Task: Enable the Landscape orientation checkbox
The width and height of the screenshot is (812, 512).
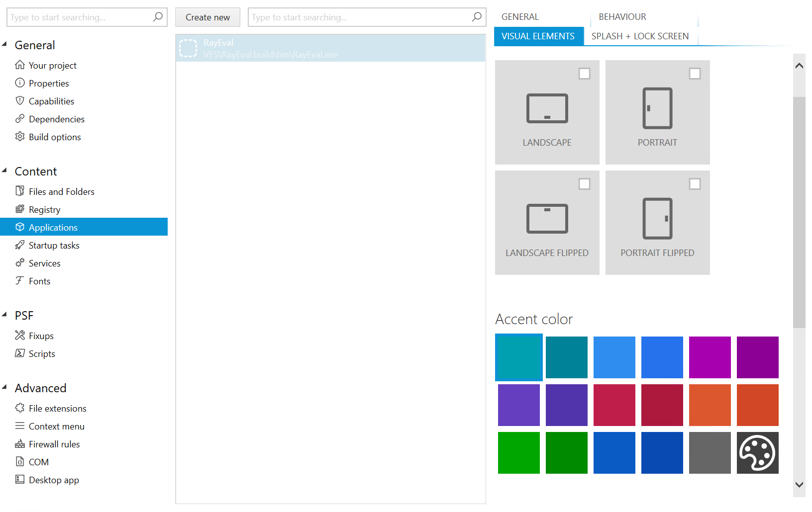Action: click(584, 73)
